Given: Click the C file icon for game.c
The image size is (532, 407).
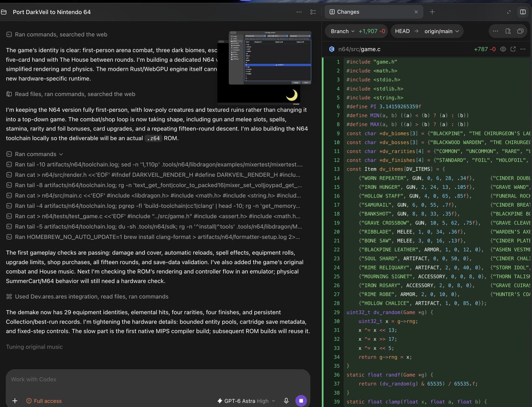Looking at the screenshot, I should [332, 49].
